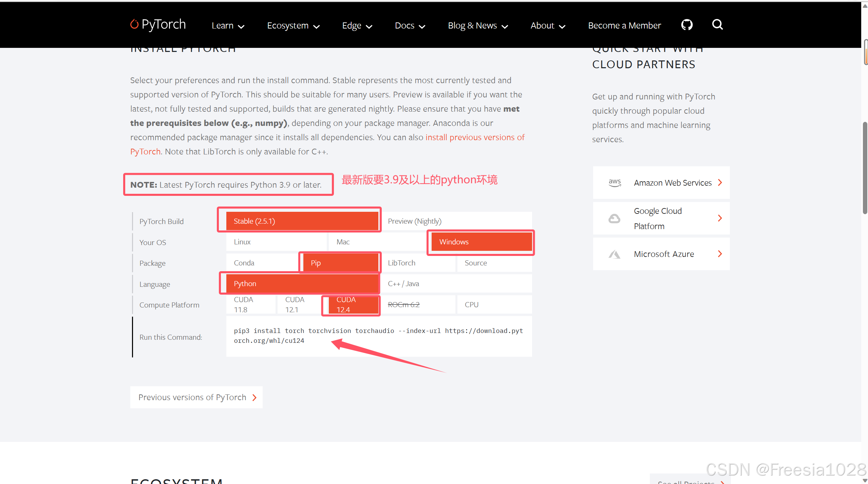Click the Microsoft Azure logo icon
The width and height of the screenshot is (868, 484).
[614, 254]
